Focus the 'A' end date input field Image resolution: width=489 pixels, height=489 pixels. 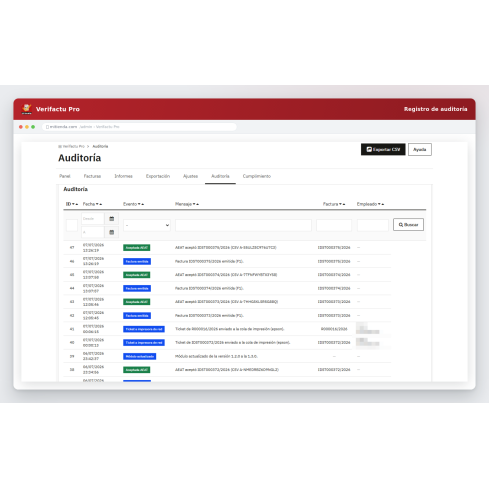coord(93,232)
